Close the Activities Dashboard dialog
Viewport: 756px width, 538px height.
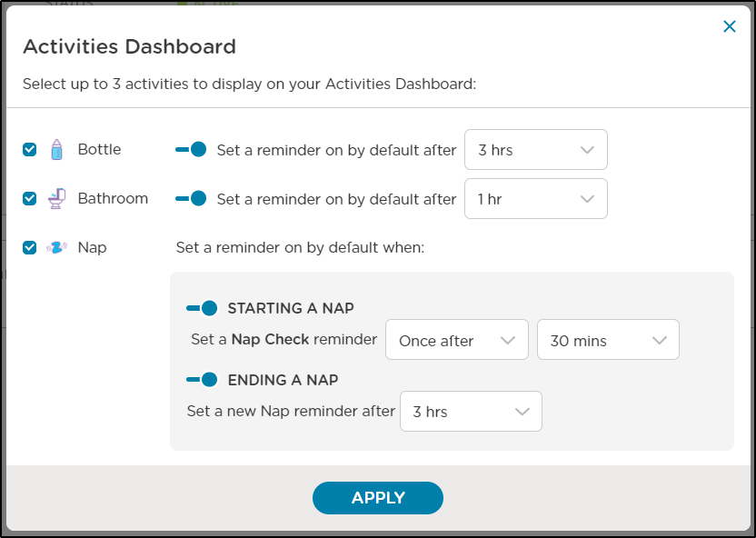pos(730,26)
